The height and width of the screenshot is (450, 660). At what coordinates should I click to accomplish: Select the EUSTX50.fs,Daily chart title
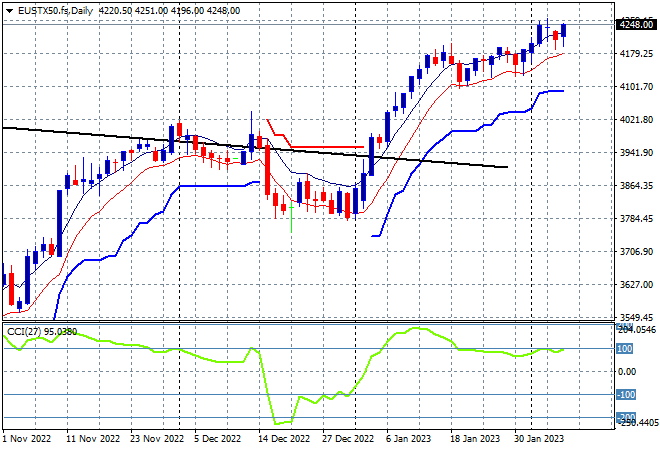(x=56, y=11)
